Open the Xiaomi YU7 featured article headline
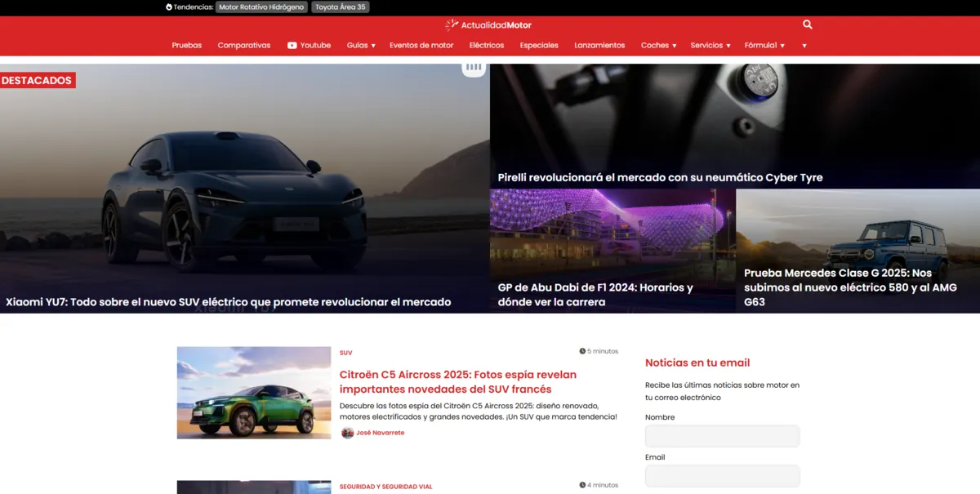Viewport: 980px width, 494px height. point(229,302)
